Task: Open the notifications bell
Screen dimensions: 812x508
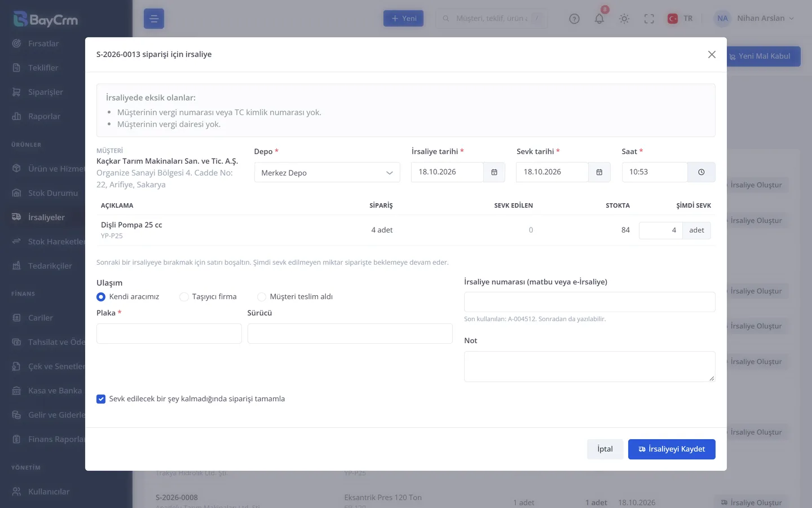Action: [599, 19]
